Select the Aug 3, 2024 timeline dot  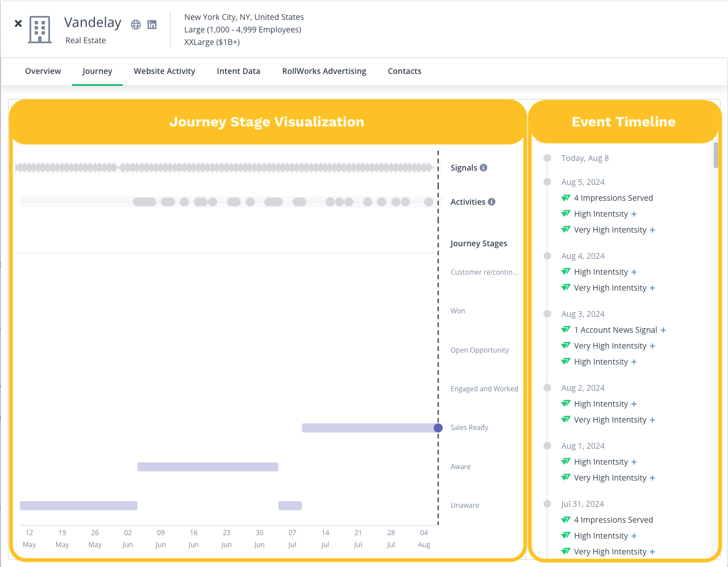point(547,314)
